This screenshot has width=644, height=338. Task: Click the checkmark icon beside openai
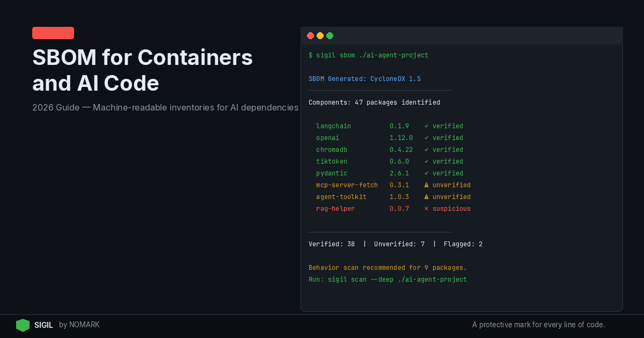click(427, 137)
